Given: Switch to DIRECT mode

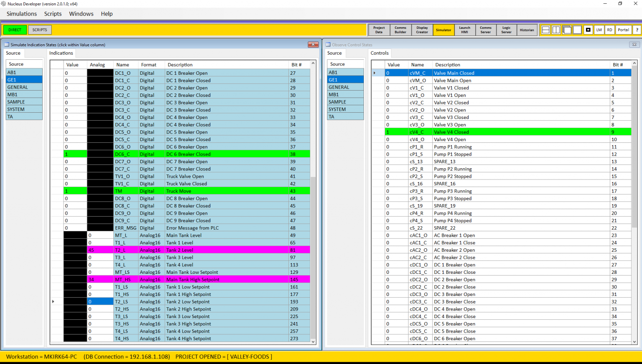Looking at the screenshot, I should [15, 30].
